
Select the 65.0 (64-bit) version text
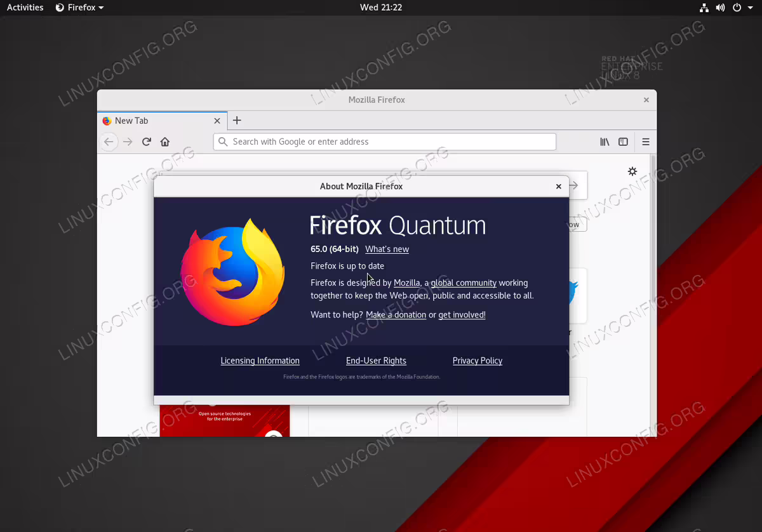pos(335,249)
